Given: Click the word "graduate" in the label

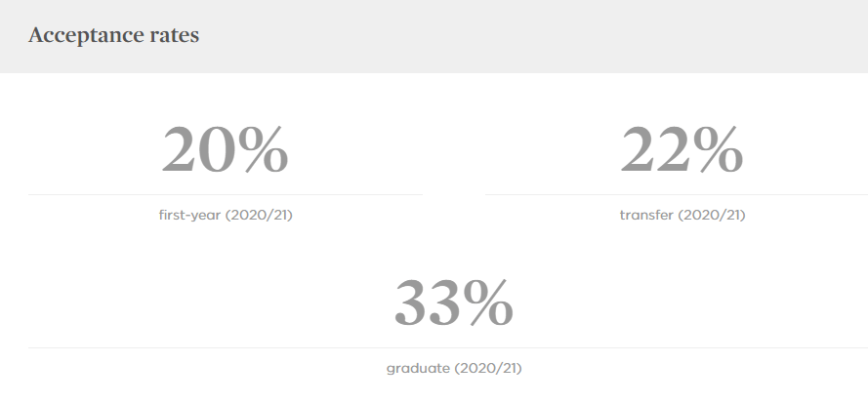Looking at the screenshot, I should (418, 369).
